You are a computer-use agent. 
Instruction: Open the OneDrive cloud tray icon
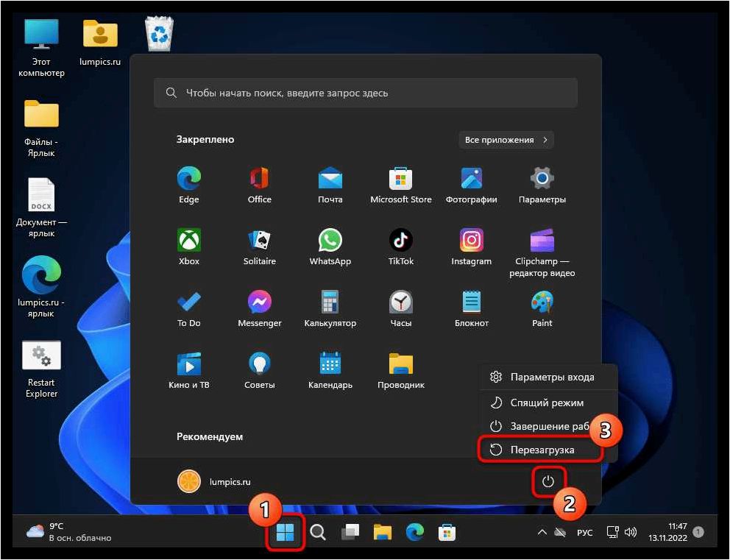tap(559, 531)
